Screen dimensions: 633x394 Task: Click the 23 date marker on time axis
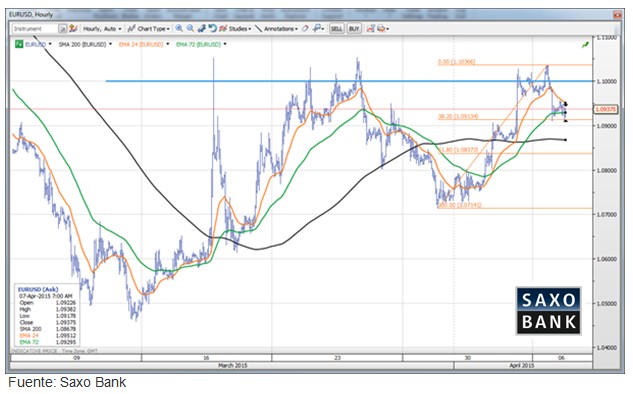[337, 358]
